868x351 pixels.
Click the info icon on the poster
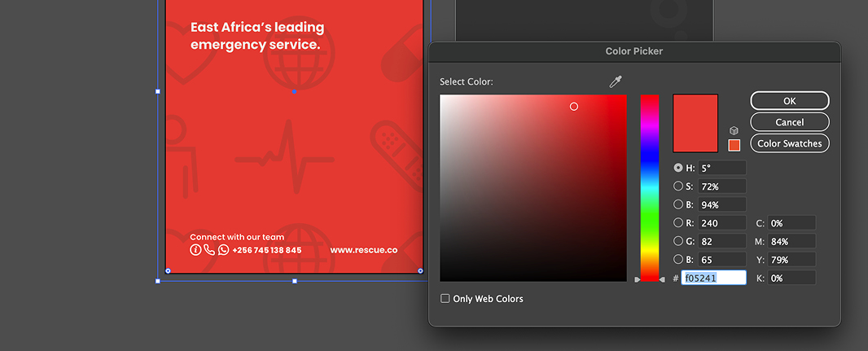[195, 250]
